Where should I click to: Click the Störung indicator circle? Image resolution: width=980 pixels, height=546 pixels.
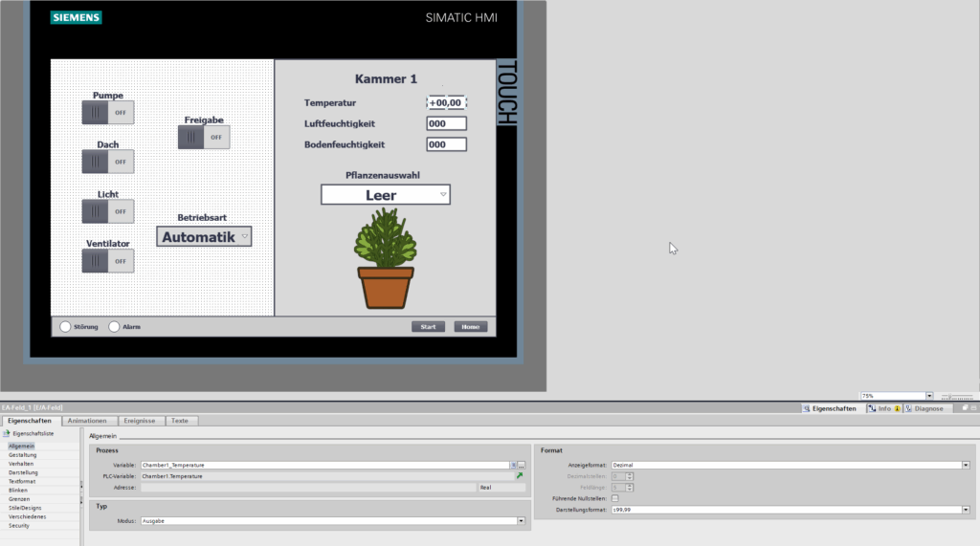click(66, 327)
